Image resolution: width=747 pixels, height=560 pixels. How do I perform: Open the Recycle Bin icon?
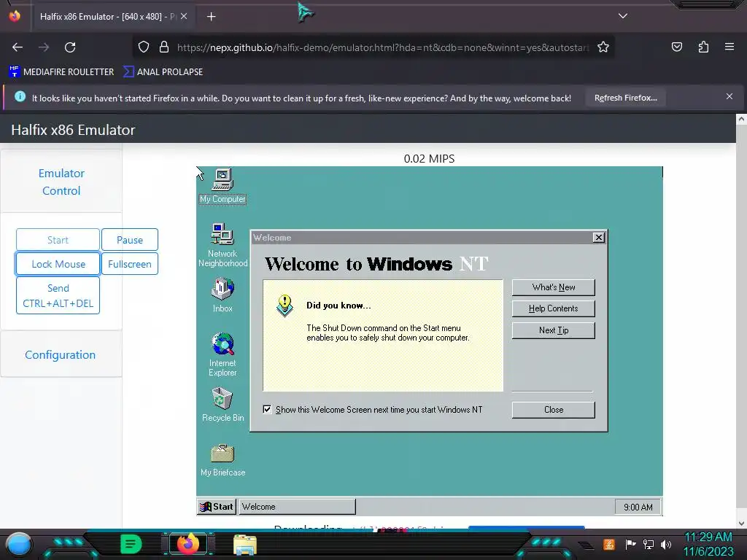click(x=222, y=404)
